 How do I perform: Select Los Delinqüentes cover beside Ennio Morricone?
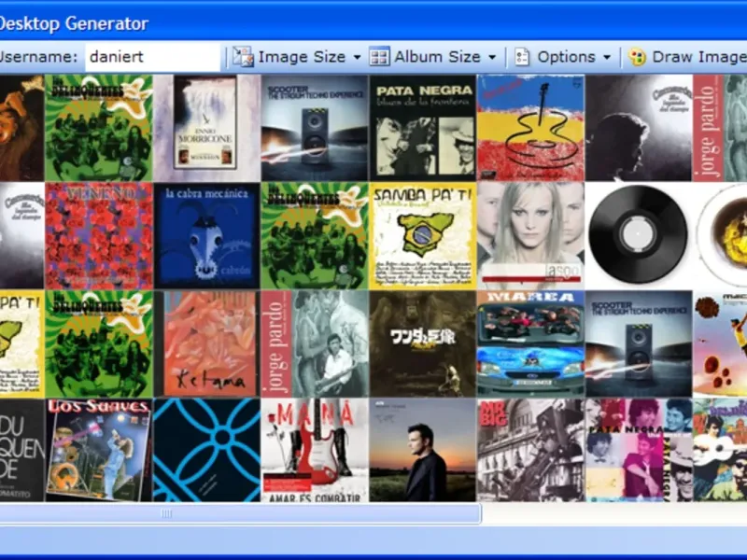pos(99,128)
